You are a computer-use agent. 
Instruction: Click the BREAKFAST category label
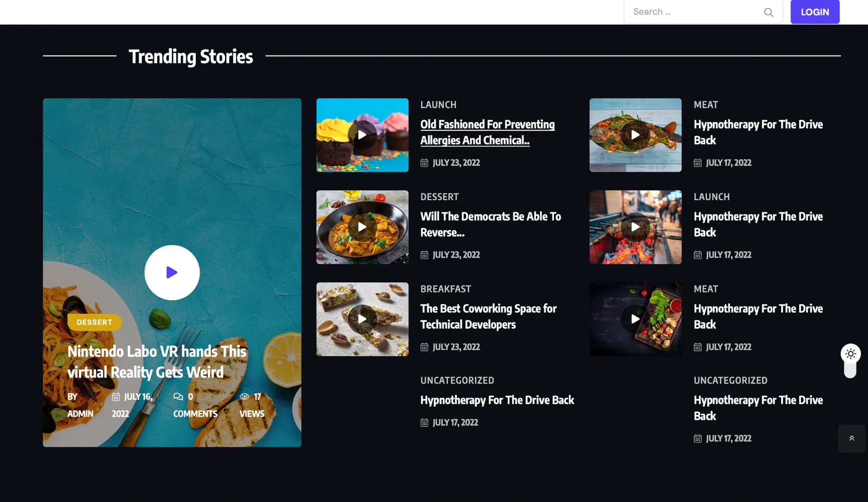pos(445,289)
